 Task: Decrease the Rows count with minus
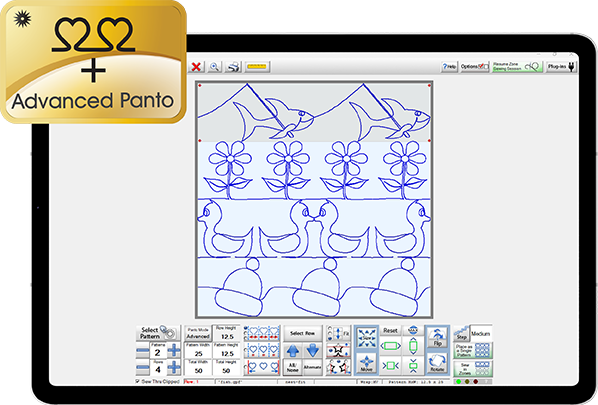pos(143,367)
